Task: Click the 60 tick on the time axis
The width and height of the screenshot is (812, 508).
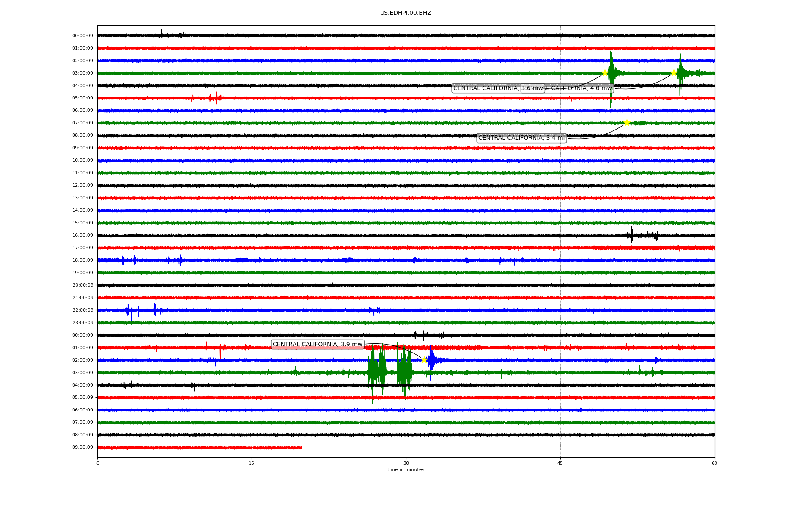Action: [714, 463]
